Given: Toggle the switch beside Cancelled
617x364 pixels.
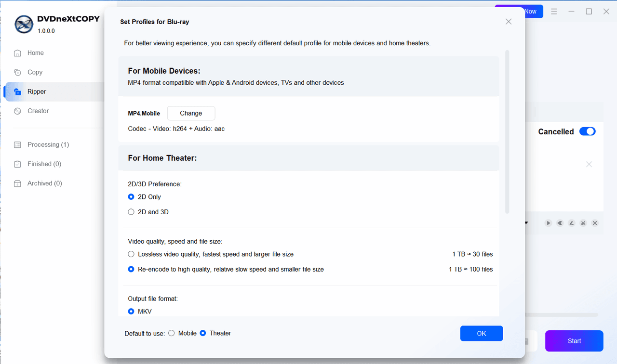Looking at the screenshot, I should (x=588, y=131).
